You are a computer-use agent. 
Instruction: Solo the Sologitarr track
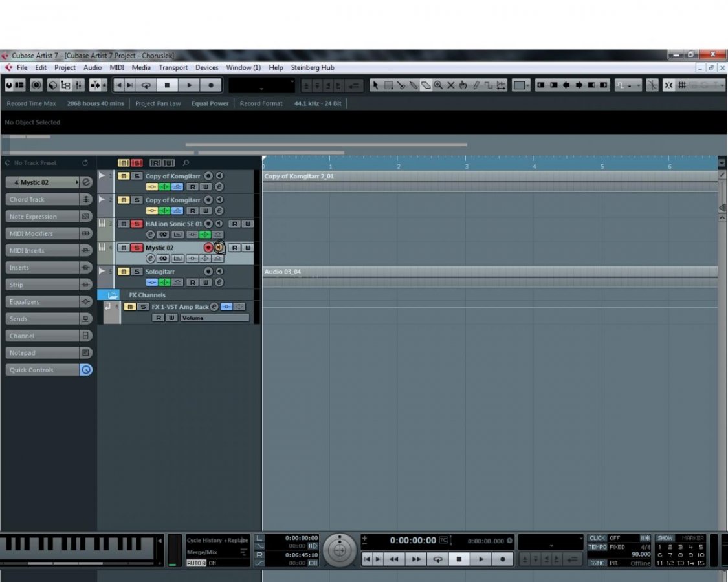(x=137, y=272)
